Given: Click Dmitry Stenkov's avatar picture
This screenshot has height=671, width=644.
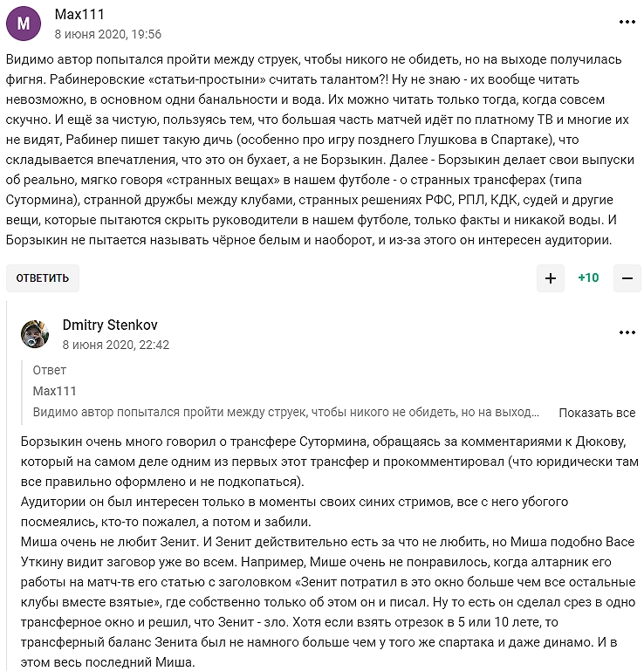Looking at the screenshot, I should [35, 334].
